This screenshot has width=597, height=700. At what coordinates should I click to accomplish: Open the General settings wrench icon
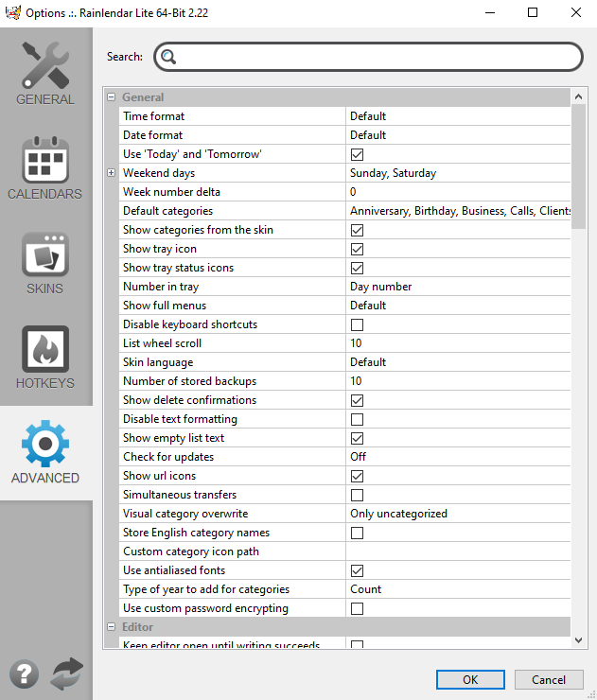point(45,65)
